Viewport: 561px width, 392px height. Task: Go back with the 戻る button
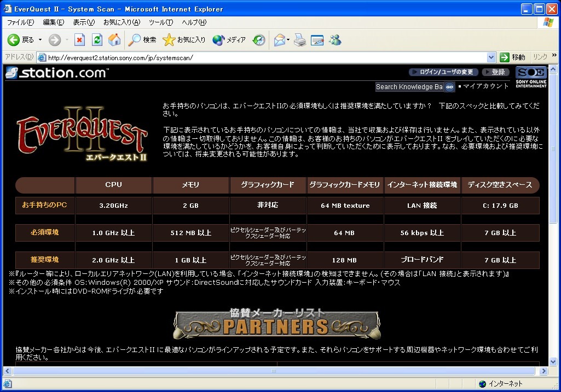[21, 40]
